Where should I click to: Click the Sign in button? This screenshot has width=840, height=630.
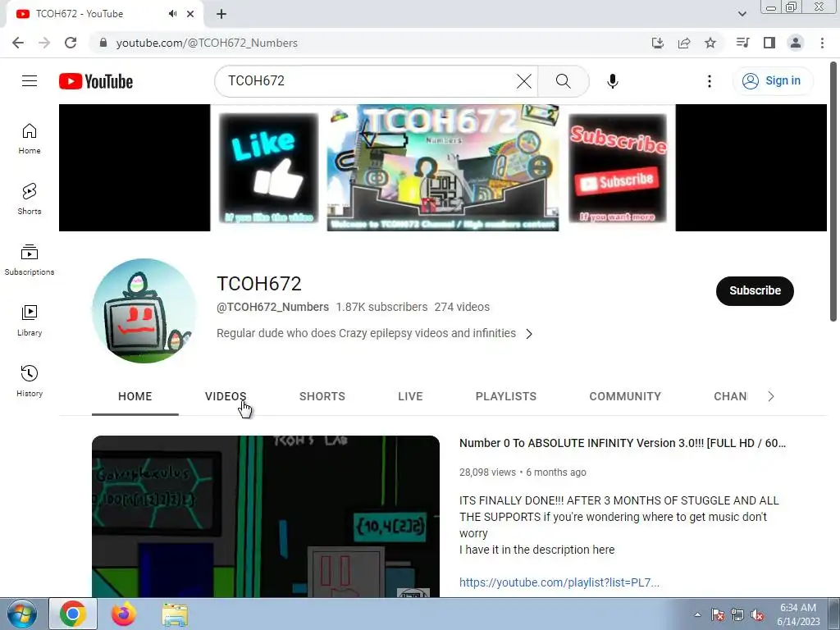click(772, 81)
